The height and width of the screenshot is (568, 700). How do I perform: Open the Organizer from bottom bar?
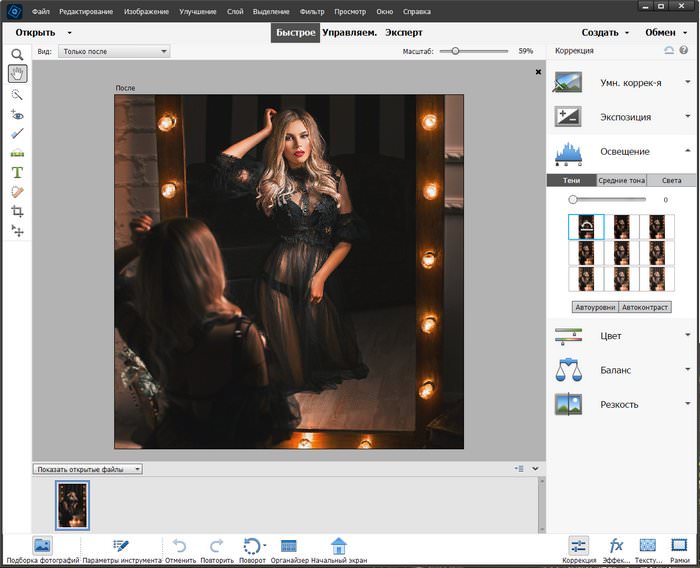[289, 546]
